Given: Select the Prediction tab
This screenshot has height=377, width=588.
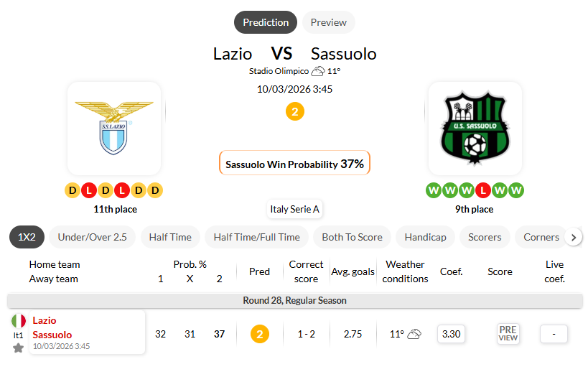Looking at the screenshot, I should (266, 22).
